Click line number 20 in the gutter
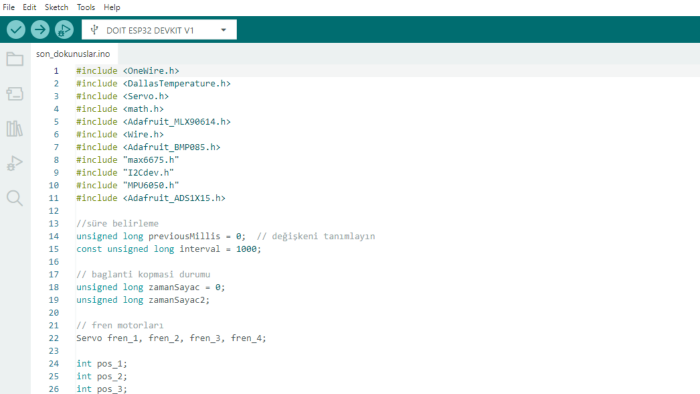The image size is (700, 394). tap(54, 312)
